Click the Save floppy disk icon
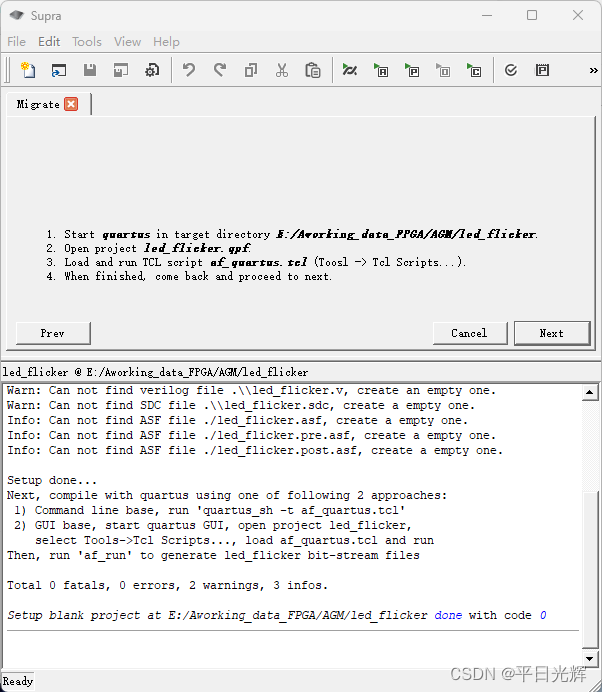Image resolution: width=602 pixels, height=692 pixels. tap(90, 70)
